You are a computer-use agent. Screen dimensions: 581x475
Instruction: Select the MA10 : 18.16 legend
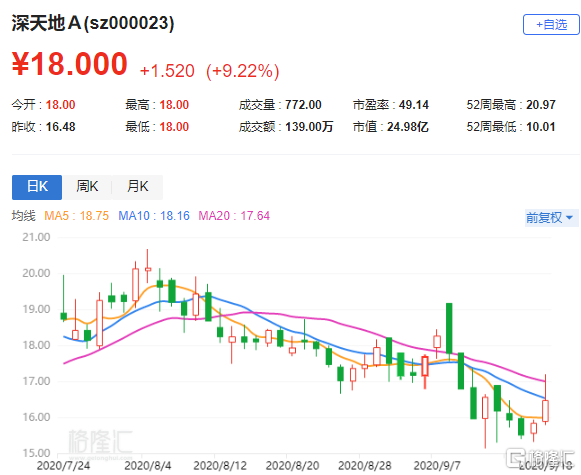tap(154, 216)
